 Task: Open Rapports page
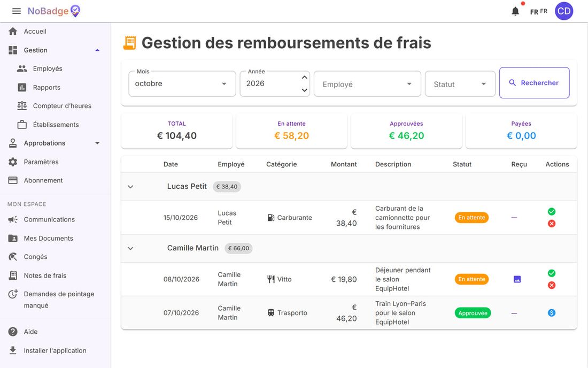pyautogui.click(x=55, y=87)
